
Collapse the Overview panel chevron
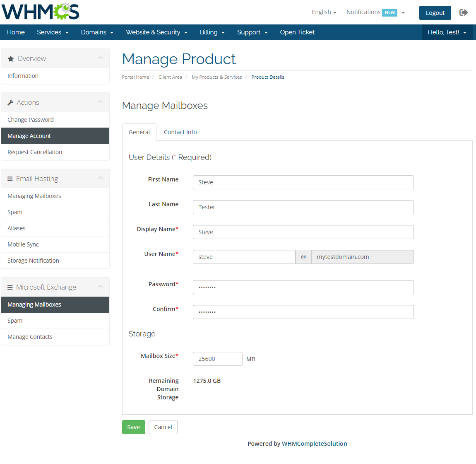point(101,58)
